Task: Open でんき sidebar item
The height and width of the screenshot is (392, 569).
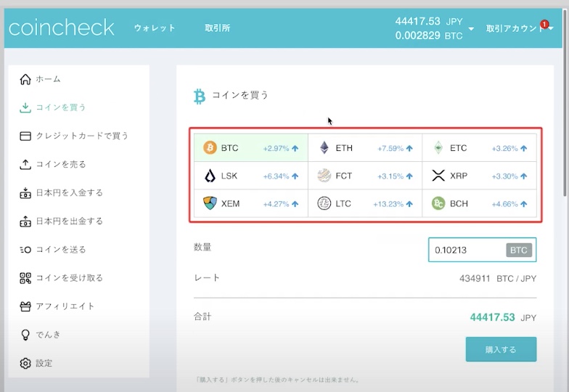Action: pos(48,335)
